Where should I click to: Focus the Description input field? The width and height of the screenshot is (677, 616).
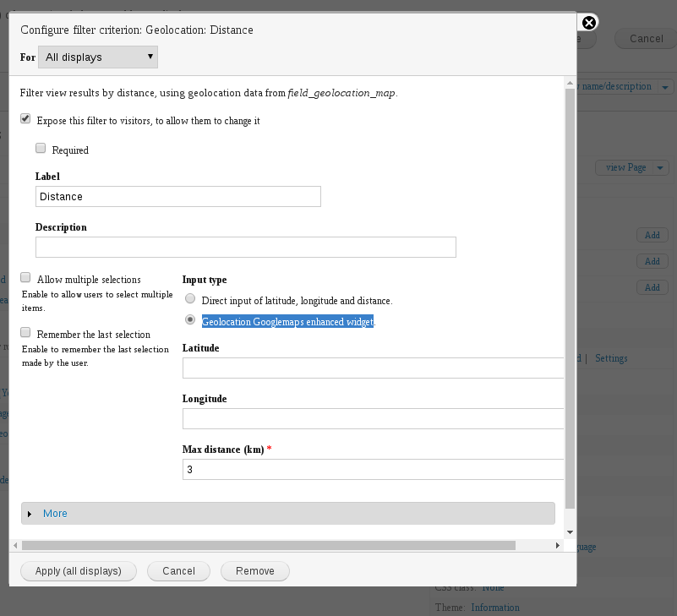click(x=245, y=247)
